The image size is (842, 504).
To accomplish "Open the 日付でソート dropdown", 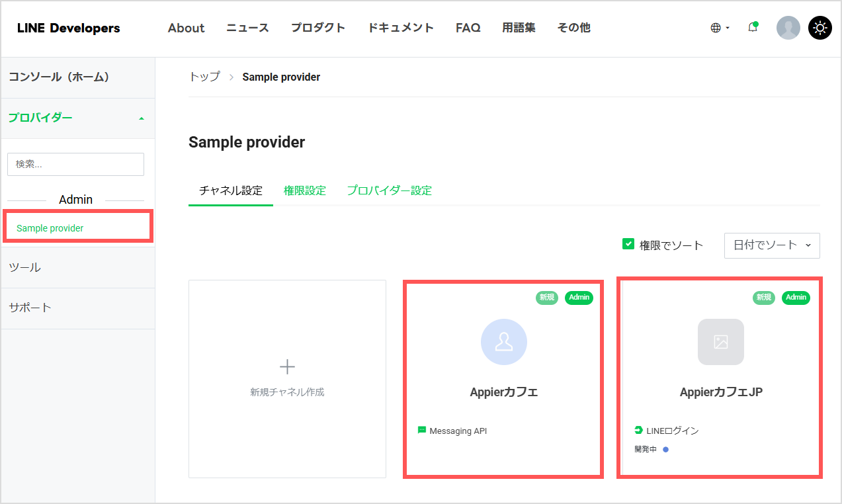I will (x=772, y=245).
